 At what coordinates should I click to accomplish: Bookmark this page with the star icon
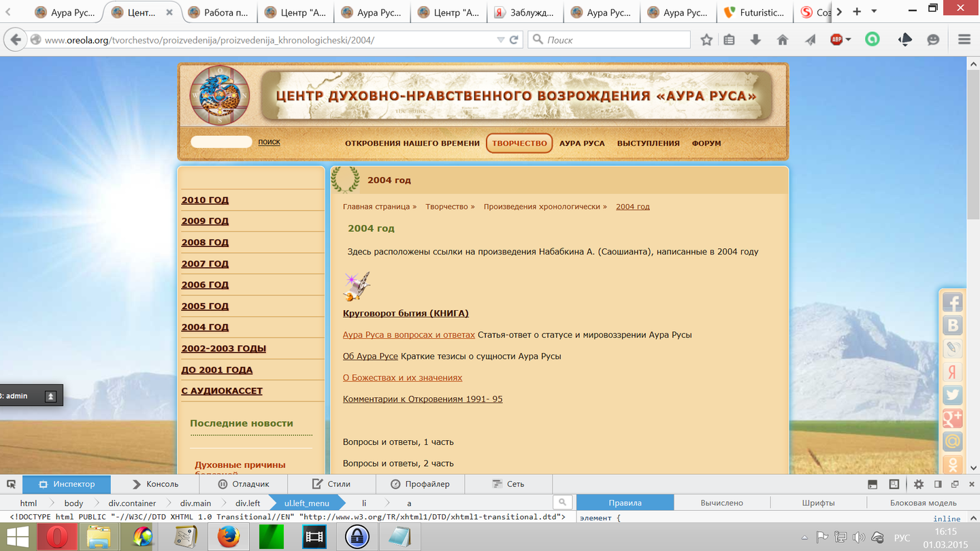point(706,40)
